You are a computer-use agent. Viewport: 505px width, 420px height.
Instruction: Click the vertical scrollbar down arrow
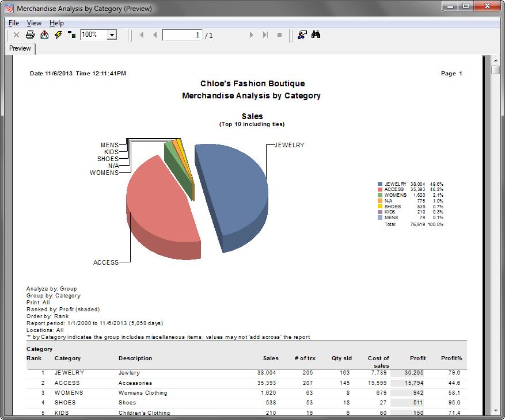pos(495,410)
